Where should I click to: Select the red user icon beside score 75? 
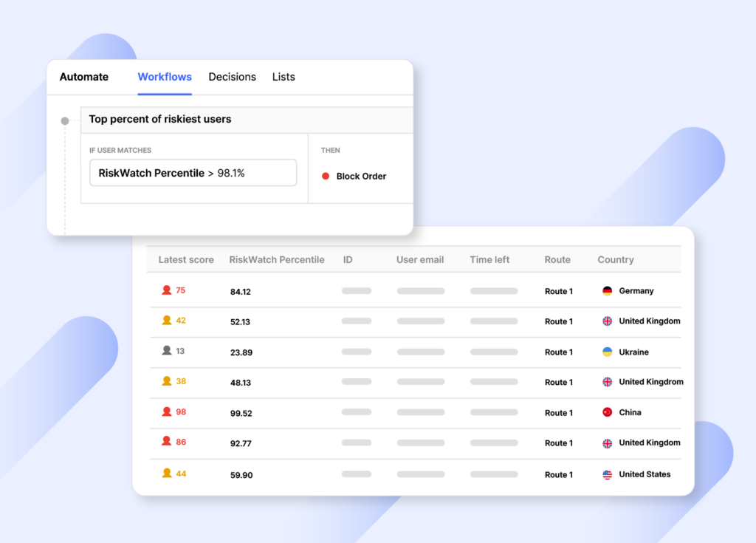click(x=167, y=290)
